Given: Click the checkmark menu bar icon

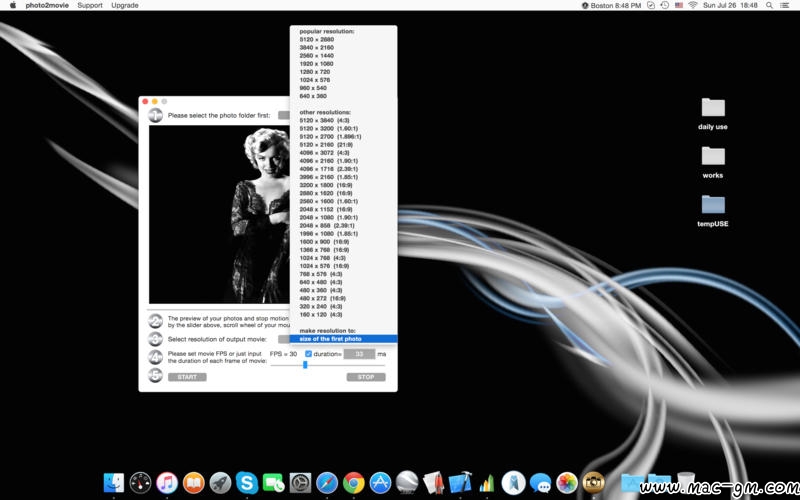Looking at the screenshot, I should point(651,5).
